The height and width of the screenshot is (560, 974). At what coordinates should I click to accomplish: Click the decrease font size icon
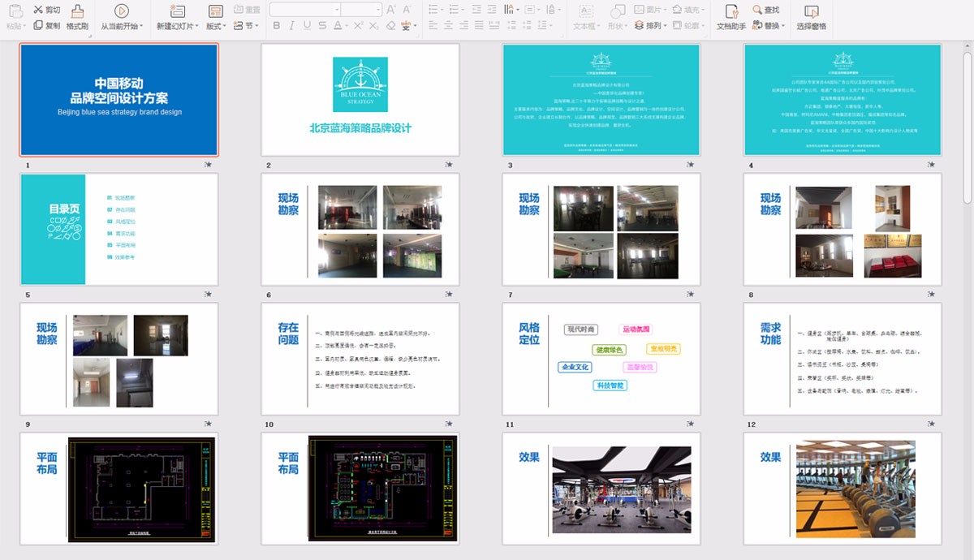click(x=408, y=10)
